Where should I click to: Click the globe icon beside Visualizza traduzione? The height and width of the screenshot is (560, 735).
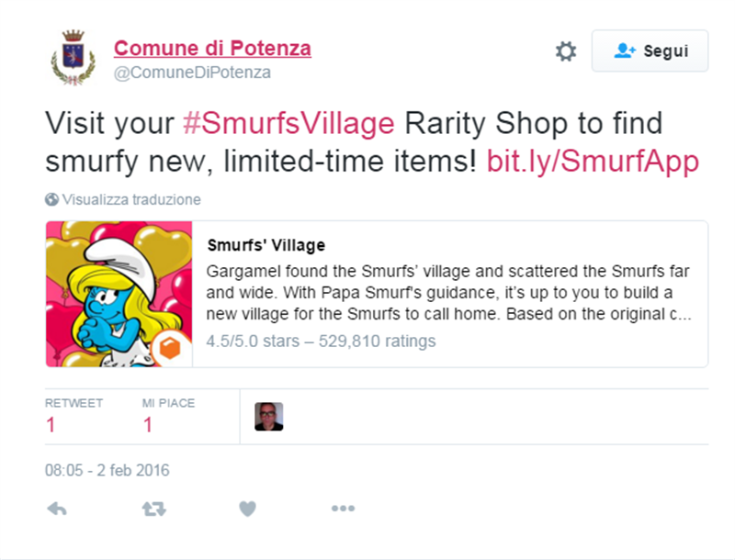point(51,199)
